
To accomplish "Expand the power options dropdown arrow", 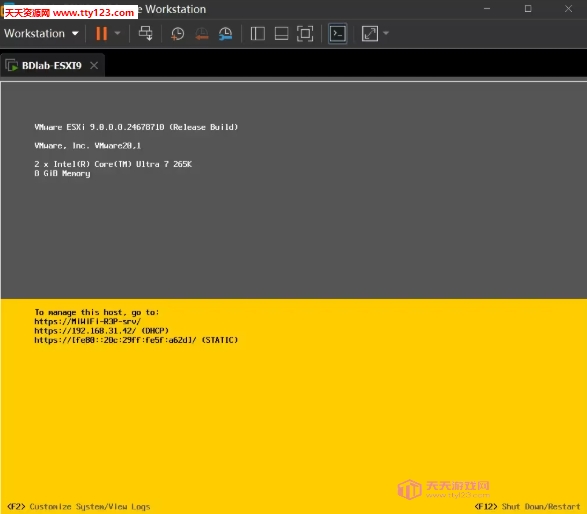I will click(x=117, y=34).
